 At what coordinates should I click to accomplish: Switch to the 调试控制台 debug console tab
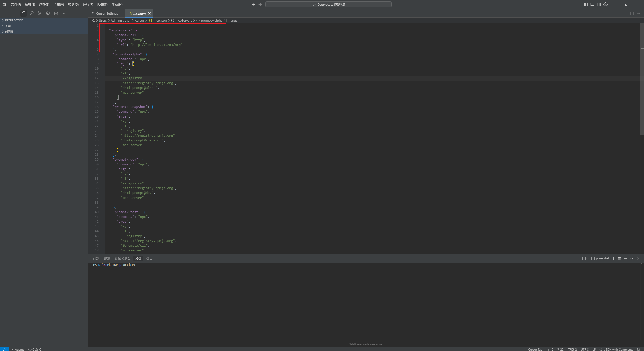click(123, 258)
